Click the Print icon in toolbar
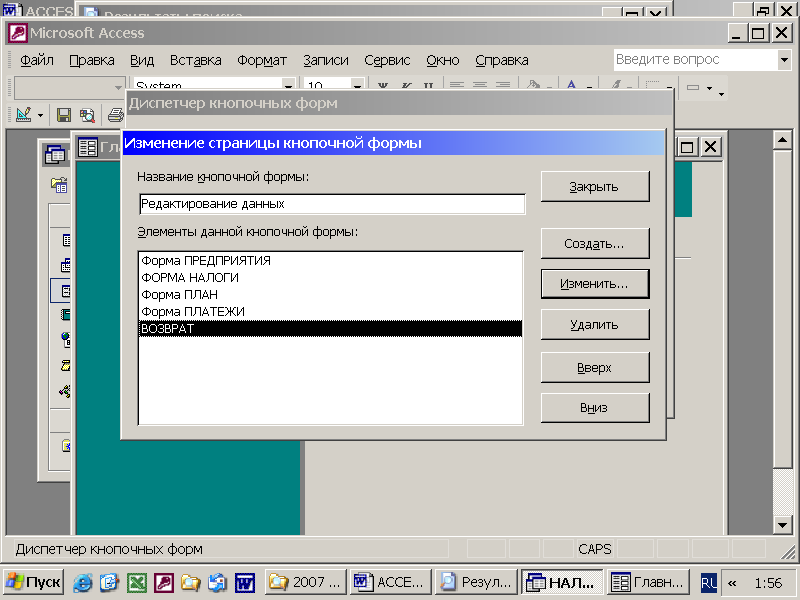 (x=116, y=115)
